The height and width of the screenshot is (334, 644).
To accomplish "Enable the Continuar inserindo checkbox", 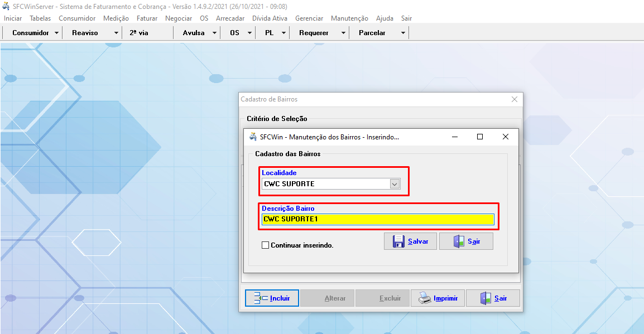I will pos(266,245).
